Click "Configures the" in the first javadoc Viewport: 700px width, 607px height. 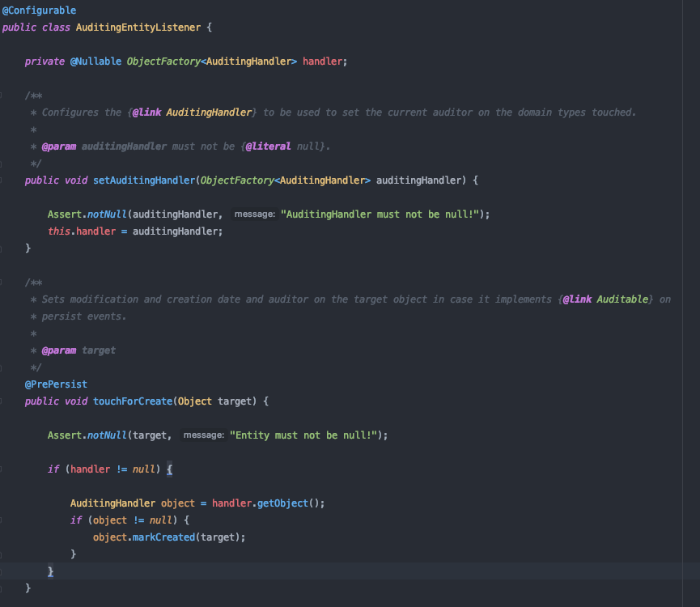[x=82, y=112]
